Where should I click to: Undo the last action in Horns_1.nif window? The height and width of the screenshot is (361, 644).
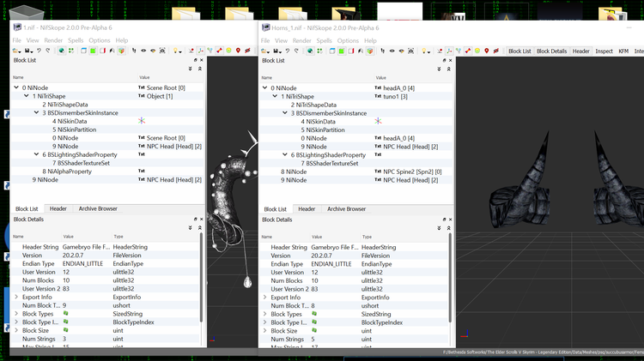(x=288, y=51)
